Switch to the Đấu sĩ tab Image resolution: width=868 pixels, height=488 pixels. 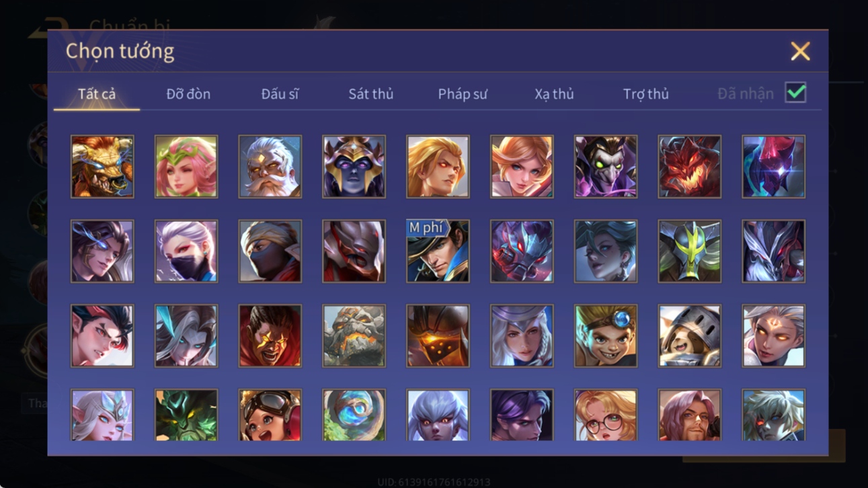pyautogui.click(x=280, y=94)
